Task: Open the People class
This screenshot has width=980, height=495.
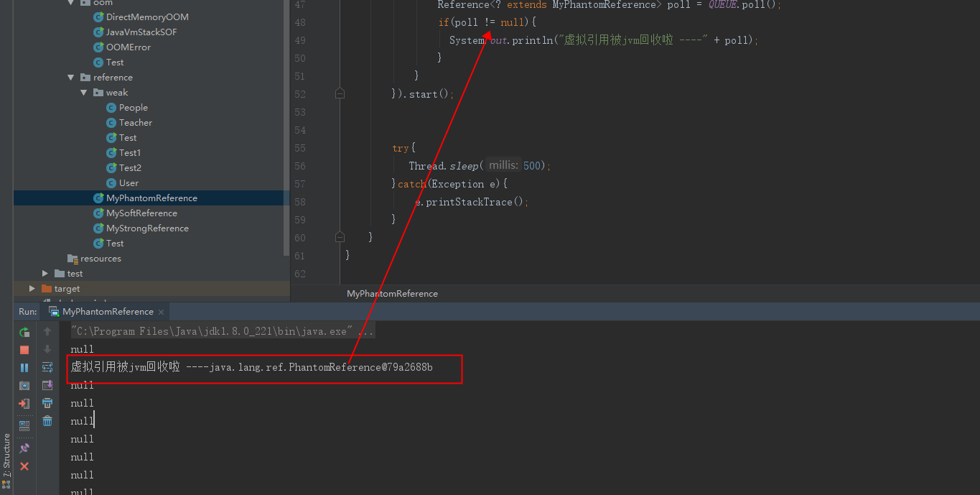Action: click(x=134, y=108)
